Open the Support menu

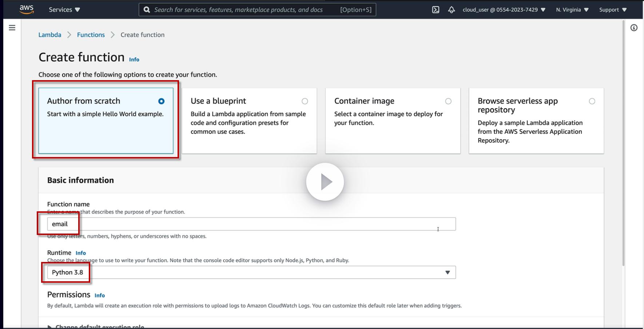click(x=613, y=10)
